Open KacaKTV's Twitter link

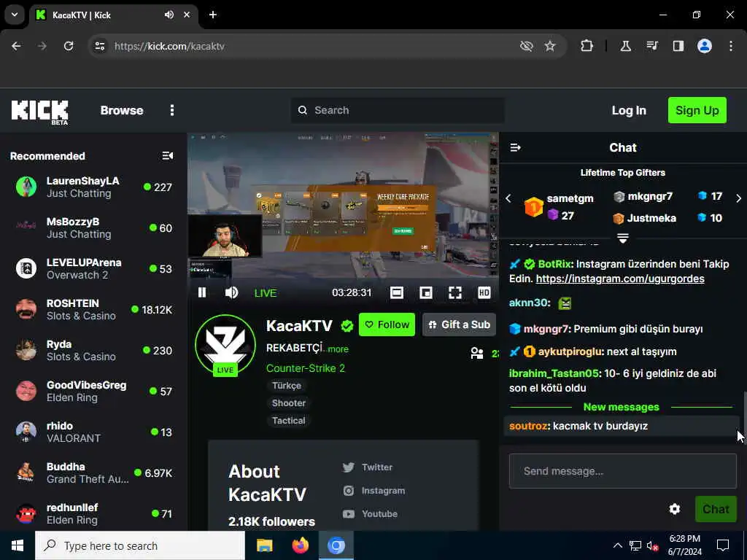click(368, 467)
